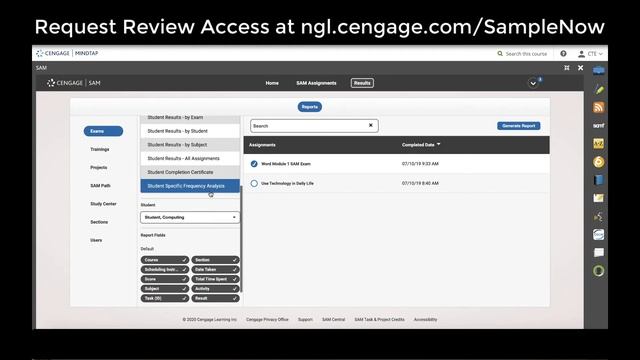640x360 pixels.
Task: Select Projects in left navigation
Action: 99,167
